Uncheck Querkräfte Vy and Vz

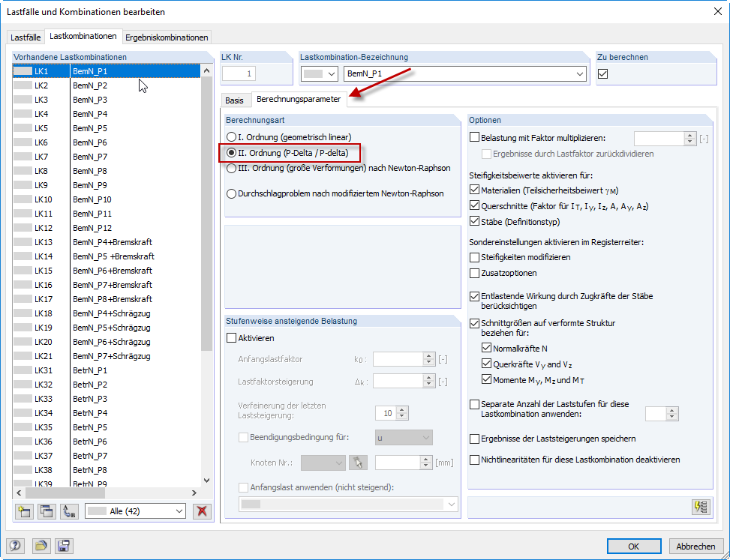pos(486,364)
